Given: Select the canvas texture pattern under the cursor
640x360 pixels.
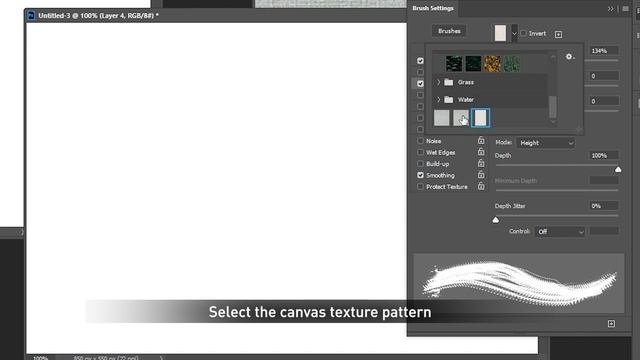Looking at the screenshot, I should pyautogui.click(x=461, y=118).
